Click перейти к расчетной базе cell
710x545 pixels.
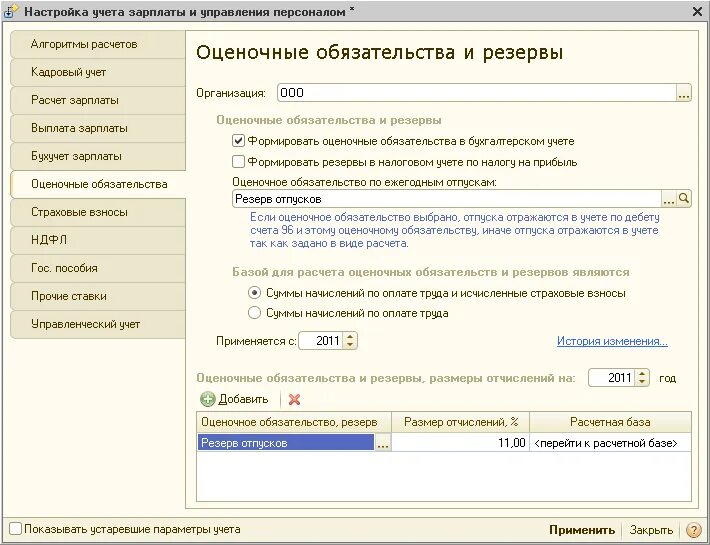click(610, 443)
